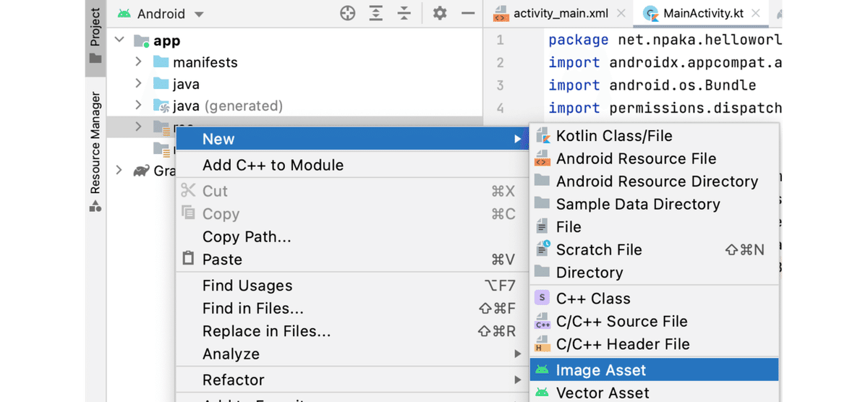
Task: Open the project panel settings gear
Action: tap(440, 13)
